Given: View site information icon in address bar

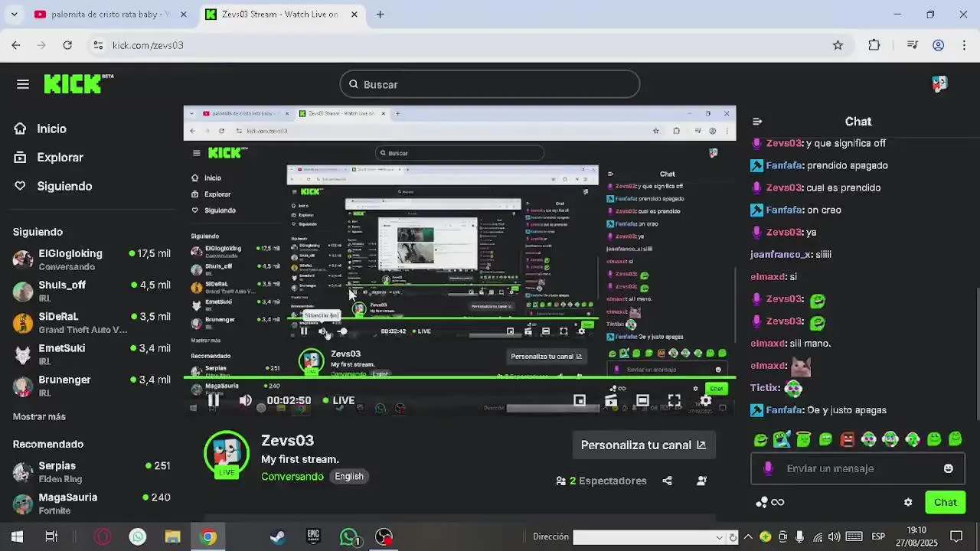Looking at the screenshot, I should (x=98, y=45).
